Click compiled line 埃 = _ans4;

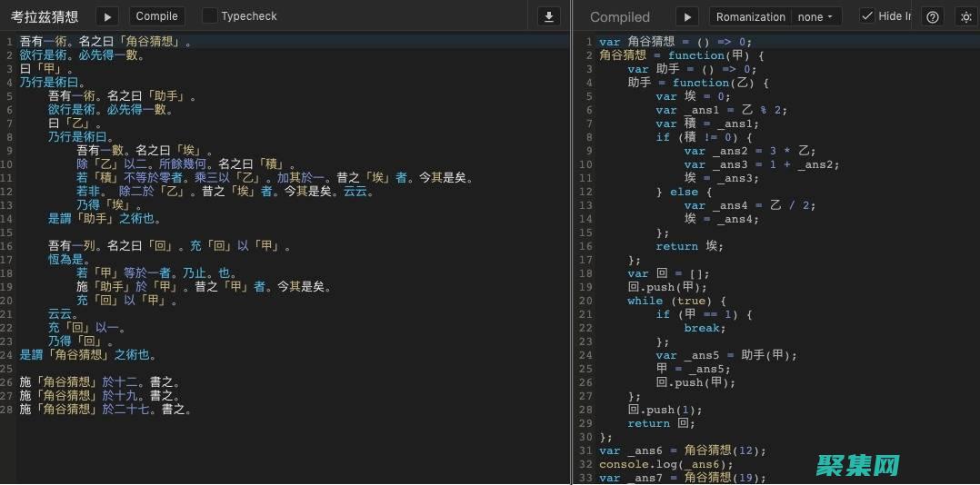(722, 219)
